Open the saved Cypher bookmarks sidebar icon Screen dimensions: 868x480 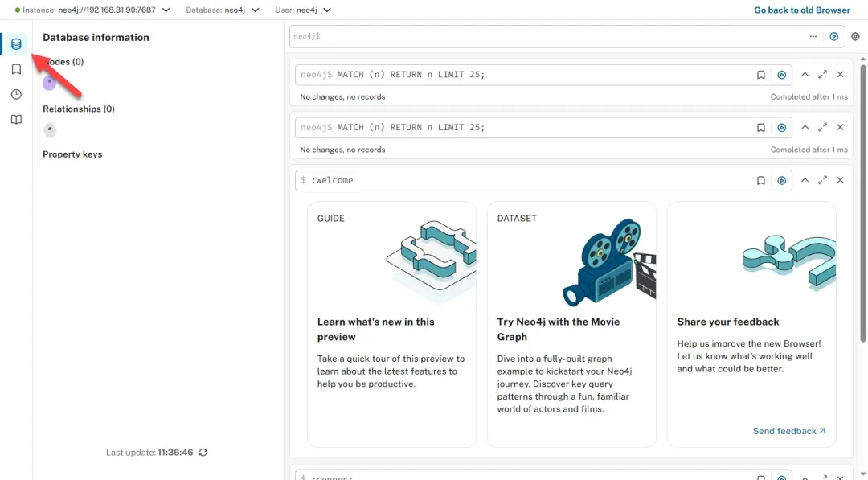tap(16, 69)
